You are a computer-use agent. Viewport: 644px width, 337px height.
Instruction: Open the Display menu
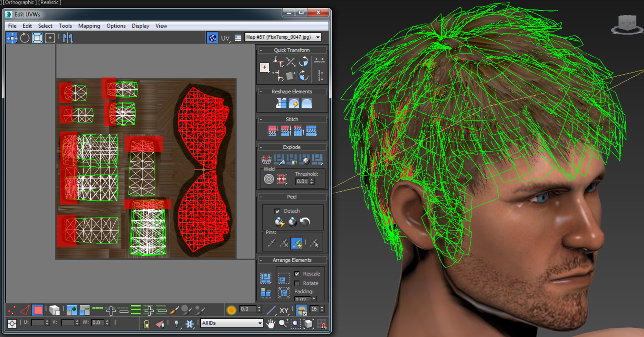coord(140,26)
